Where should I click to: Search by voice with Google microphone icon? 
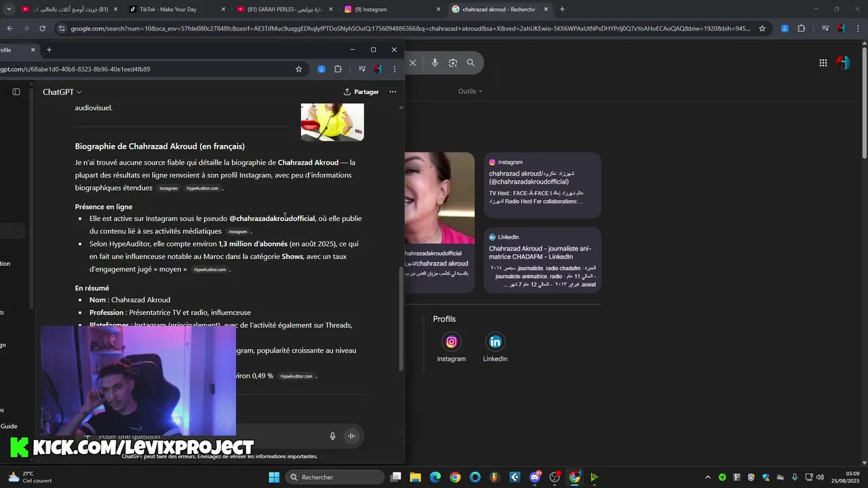click(435, 62)
